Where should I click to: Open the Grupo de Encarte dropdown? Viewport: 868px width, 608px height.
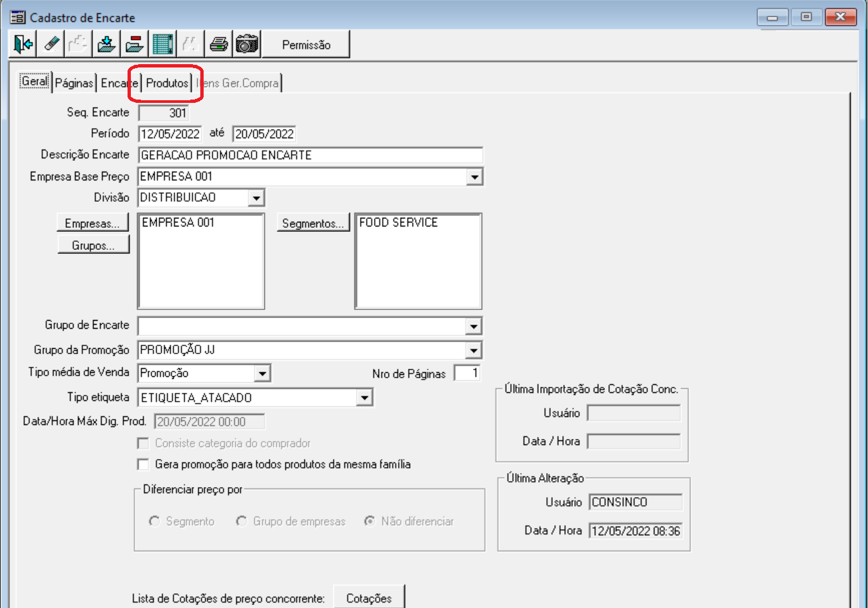click(x=474, y=326)
